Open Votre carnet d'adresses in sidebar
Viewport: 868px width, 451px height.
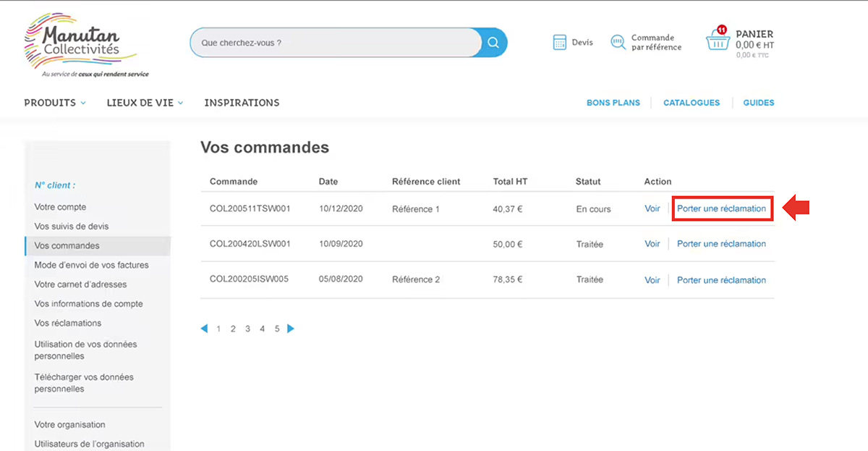pyautogui.click(x=80, y=284)
